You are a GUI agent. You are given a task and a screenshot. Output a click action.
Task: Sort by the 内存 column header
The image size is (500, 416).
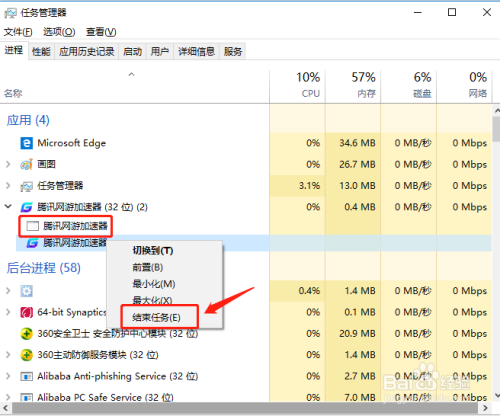click(353, 86)
